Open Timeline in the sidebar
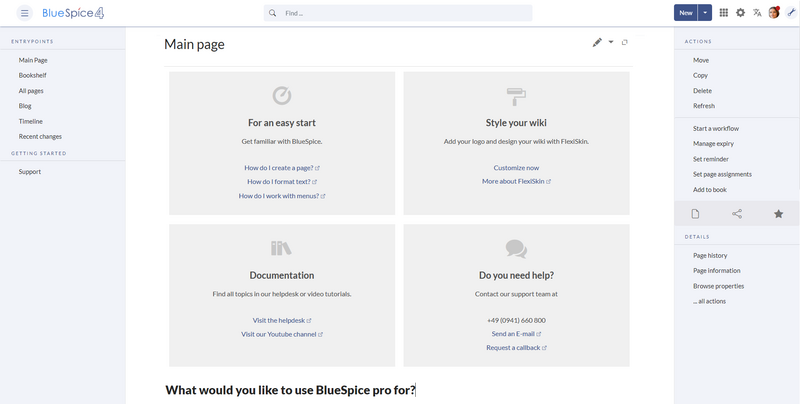The height and width of the screenshot is (404, 800). click(31, 121)
